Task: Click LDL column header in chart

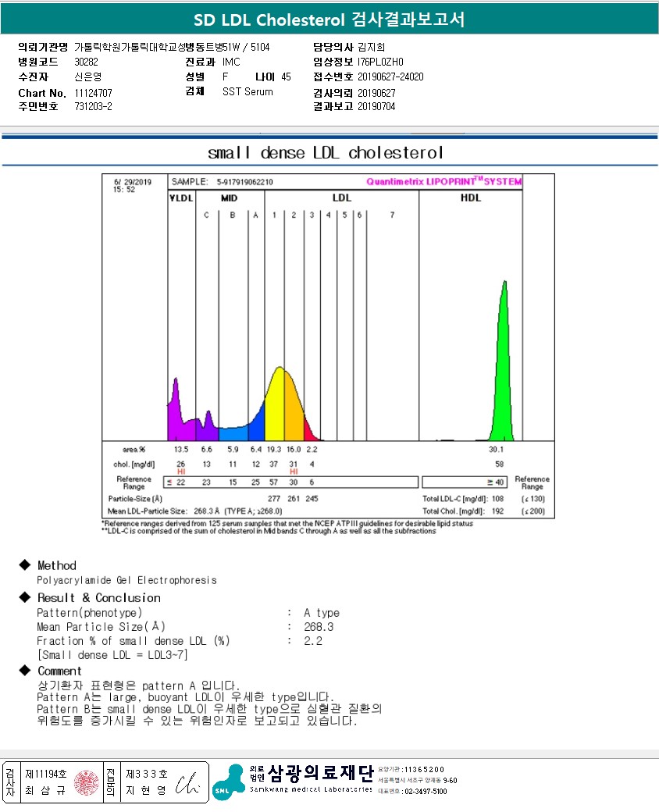Action: pyautogui.click(x=342, y=198)
